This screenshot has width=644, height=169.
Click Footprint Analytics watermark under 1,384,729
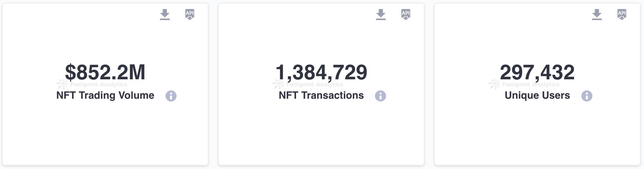point(308,84)
